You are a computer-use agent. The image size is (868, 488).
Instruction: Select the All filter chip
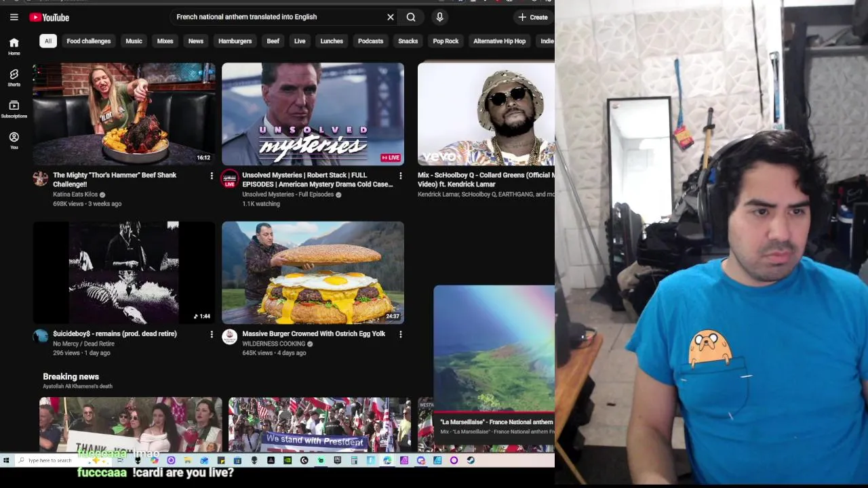coord(48,41)
